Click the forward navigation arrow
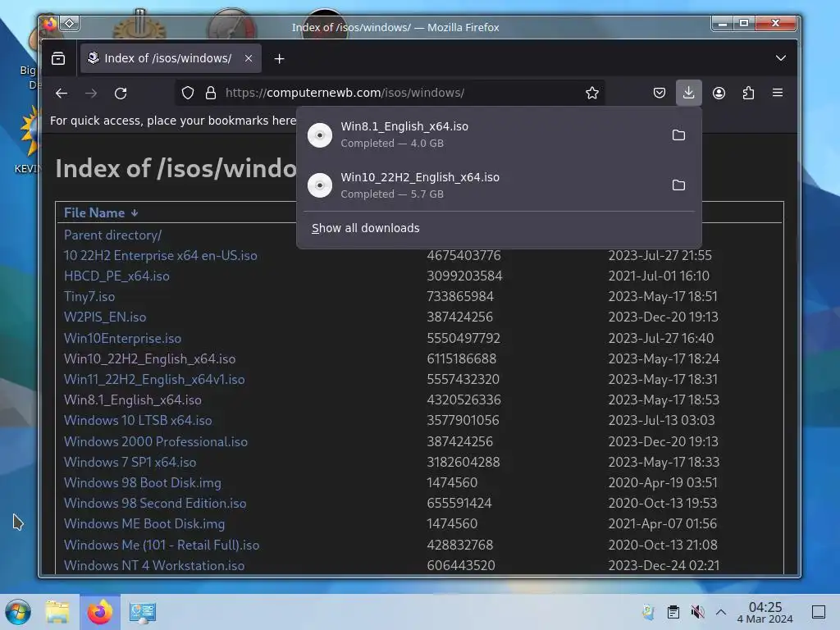 point(91,93)
